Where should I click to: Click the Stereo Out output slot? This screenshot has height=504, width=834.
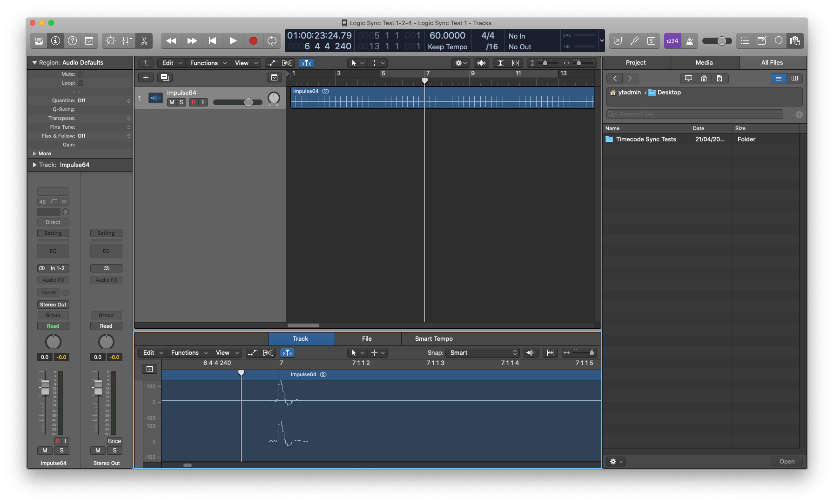coord(53,305)
